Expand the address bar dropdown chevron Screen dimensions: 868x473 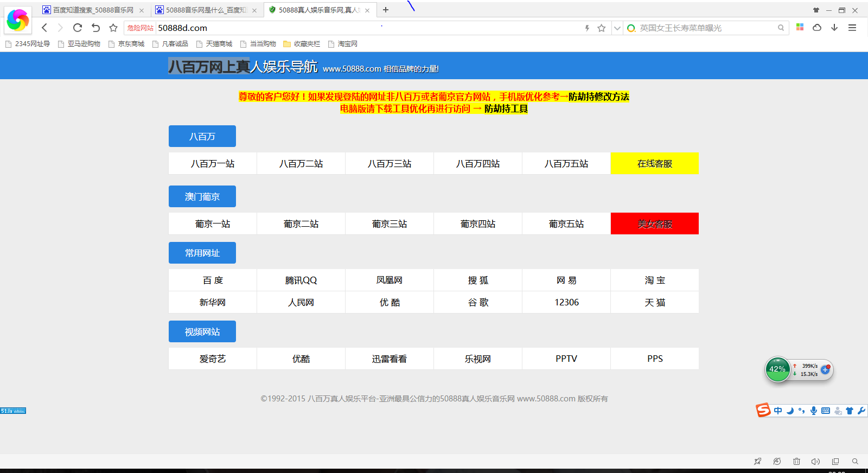(x=617, y=28)
